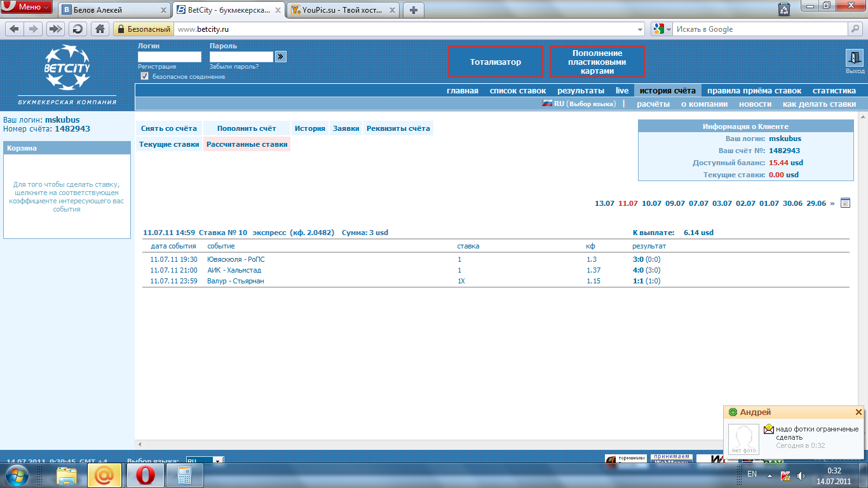Select date 29.06
Screen dimensions: 868x488
pyautogui.click(x=816, y=203)
